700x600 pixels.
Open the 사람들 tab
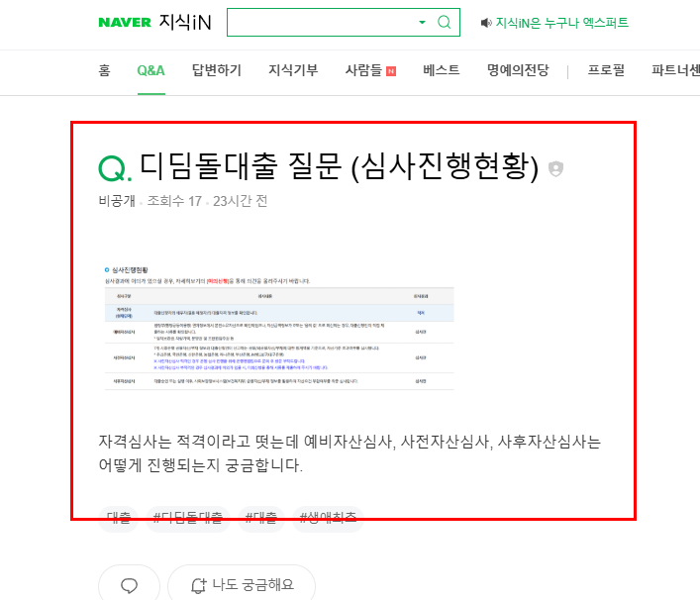click(x=363, y=70)
